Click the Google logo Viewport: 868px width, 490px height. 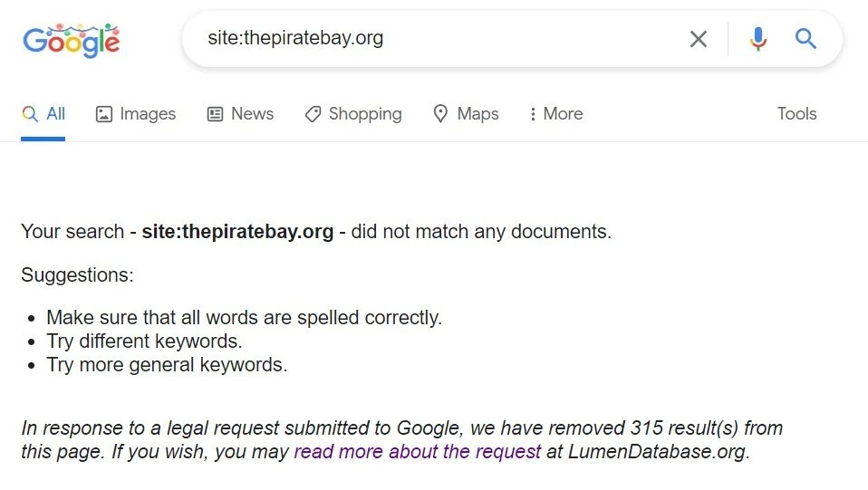tap(71, 40)
